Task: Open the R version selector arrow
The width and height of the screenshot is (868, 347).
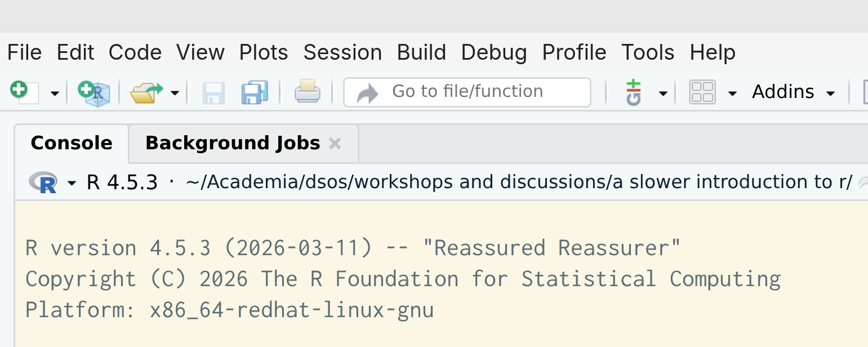Action: pos(72,183)
